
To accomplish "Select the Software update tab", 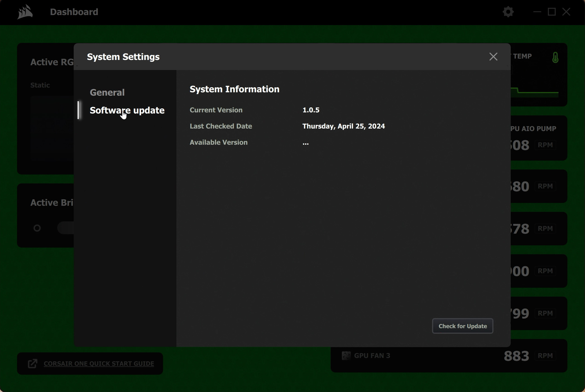I will coord(127,110).
